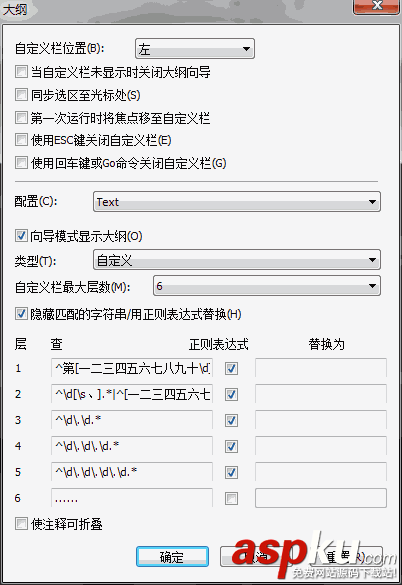
Task: Enable 使用ESC键关闭自定义栏 checkbox
Action: coord(21,140)
